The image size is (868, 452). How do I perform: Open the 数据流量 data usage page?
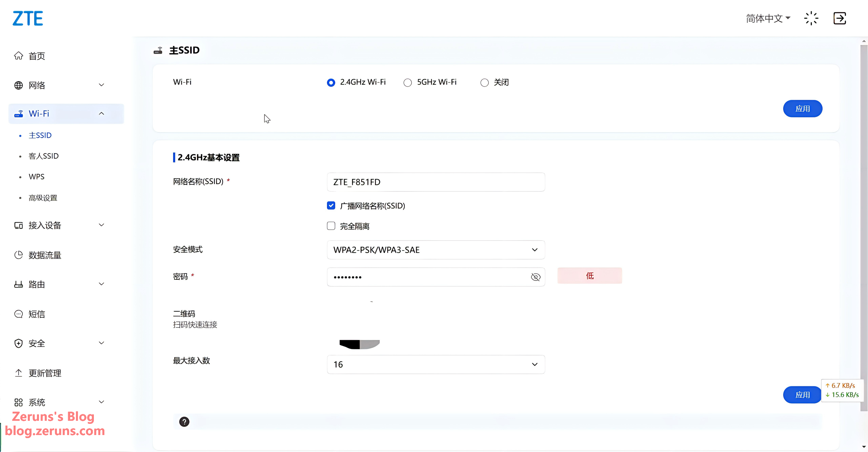click(x=45, y=255)
